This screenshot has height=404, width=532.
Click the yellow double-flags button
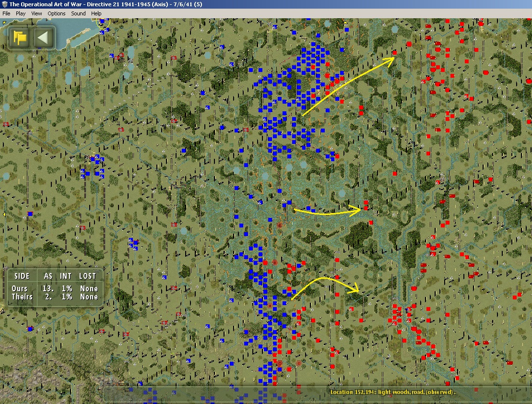(x=19, y=37)
